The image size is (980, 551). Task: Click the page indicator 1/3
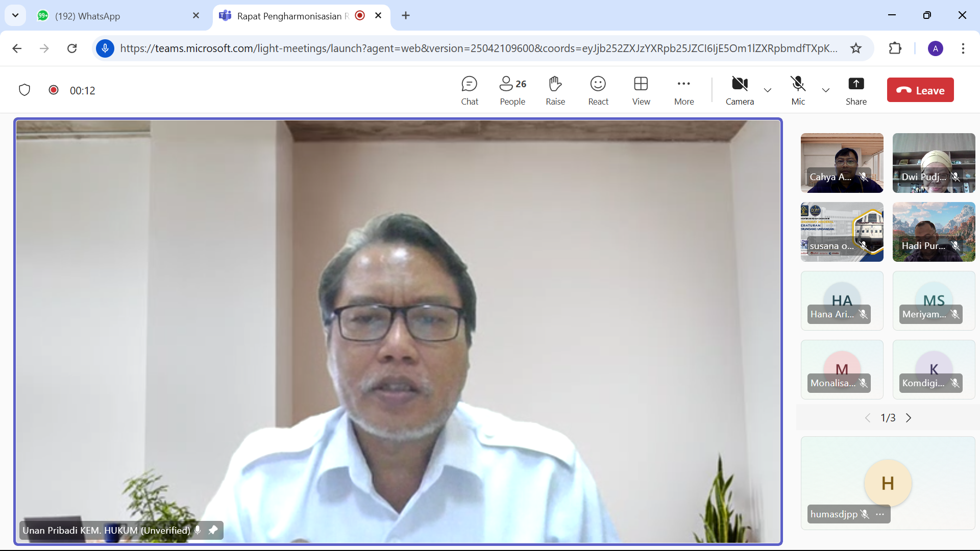(888, 418)
